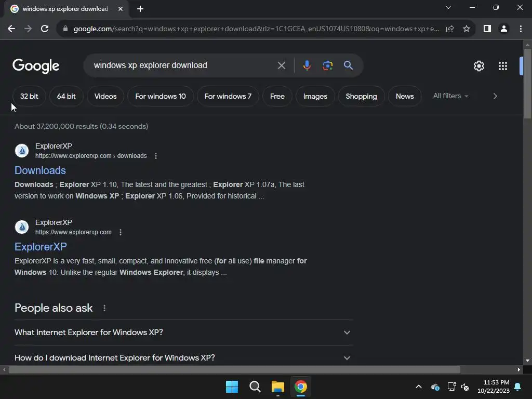Apply the Free filter chip
This screenshot has height=399, width=532.
coord(277,96)
